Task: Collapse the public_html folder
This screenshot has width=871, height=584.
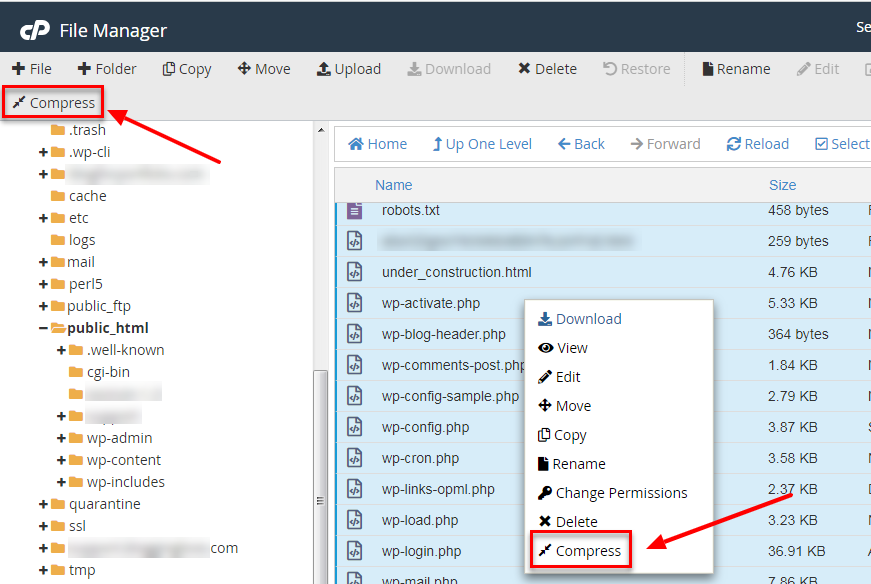Action: point(44,328)
